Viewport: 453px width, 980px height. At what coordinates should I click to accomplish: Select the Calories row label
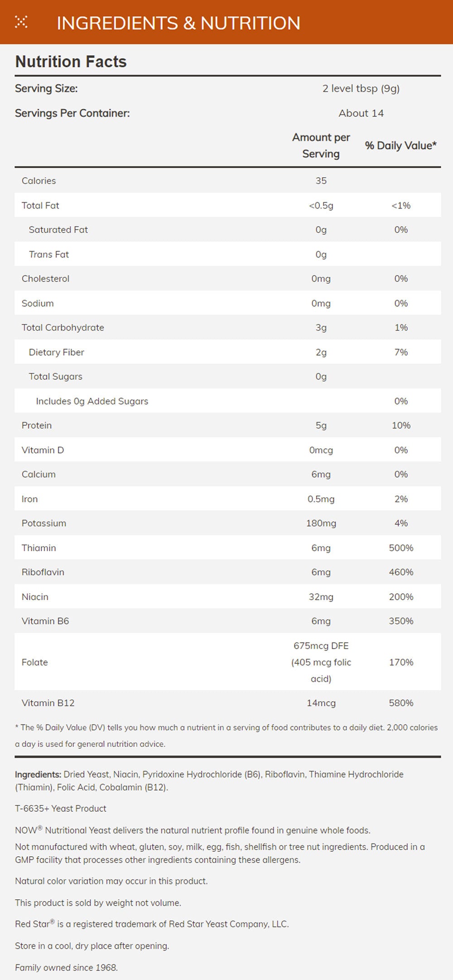point(39,181)
